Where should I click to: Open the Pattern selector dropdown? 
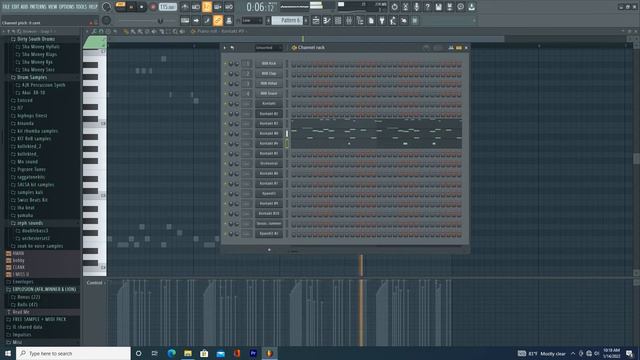[x=287, y=20]
